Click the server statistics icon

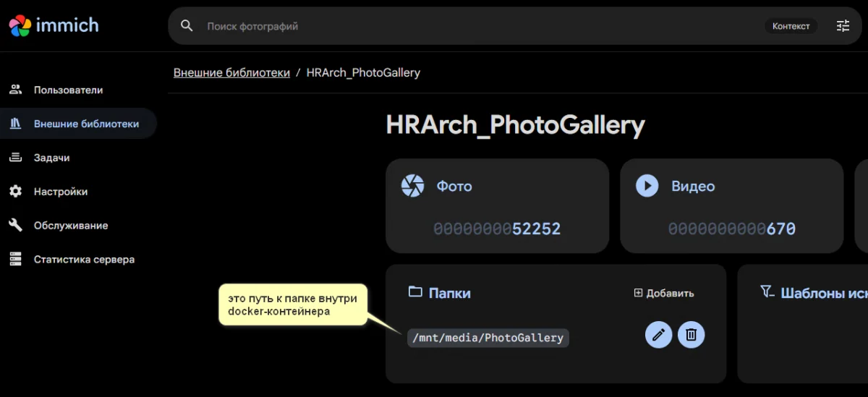click(x=15, y=260)
